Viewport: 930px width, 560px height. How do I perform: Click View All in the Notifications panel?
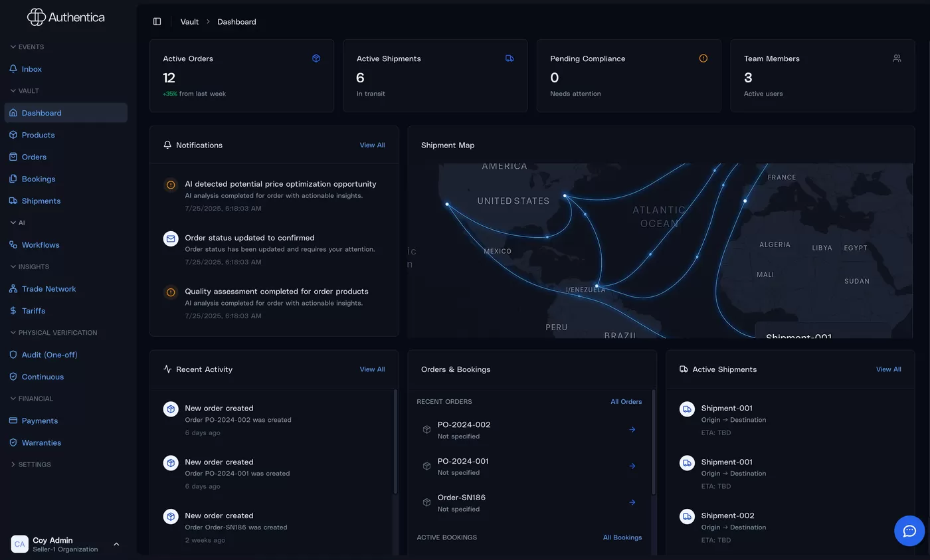click(372, 144)
